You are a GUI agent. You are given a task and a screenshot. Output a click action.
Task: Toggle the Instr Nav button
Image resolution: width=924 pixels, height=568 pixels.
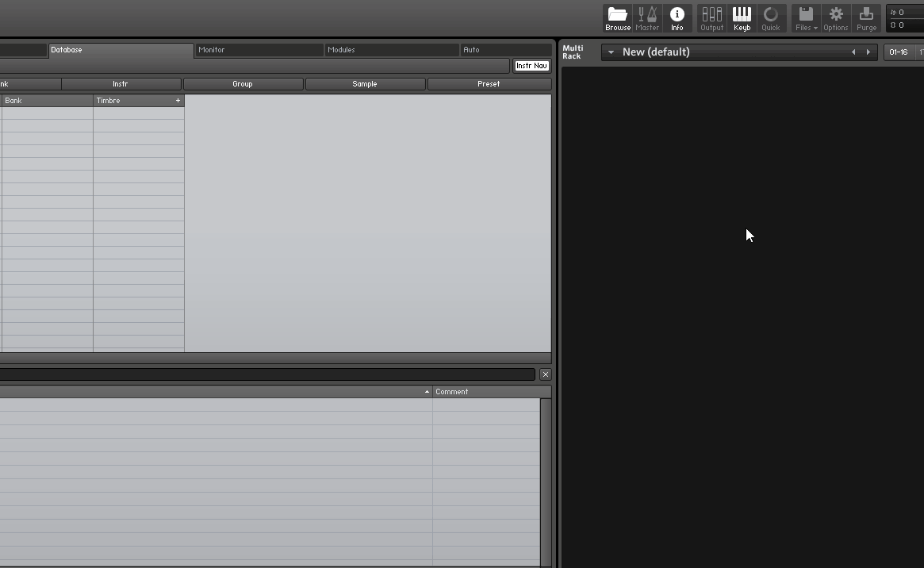[531, 66]
